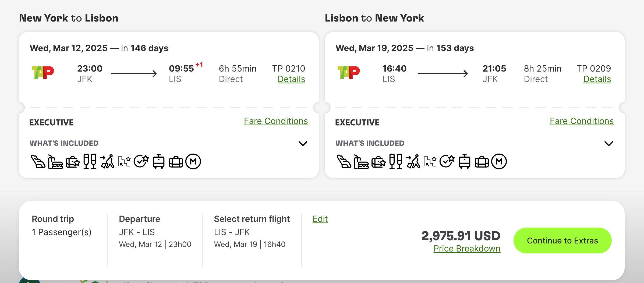Click the reclining seat icon on outbound flight
Screen dimensions: 644x283
pos(38,162)
